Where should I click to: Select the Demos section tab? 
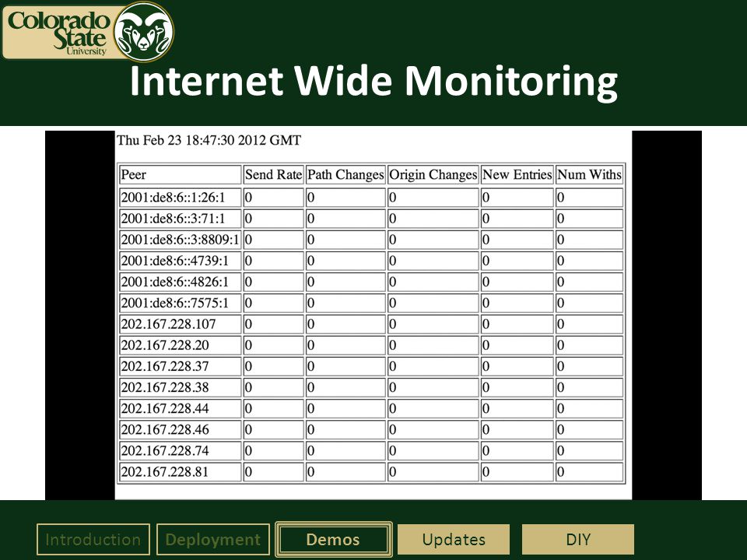[x=334, y=540]
